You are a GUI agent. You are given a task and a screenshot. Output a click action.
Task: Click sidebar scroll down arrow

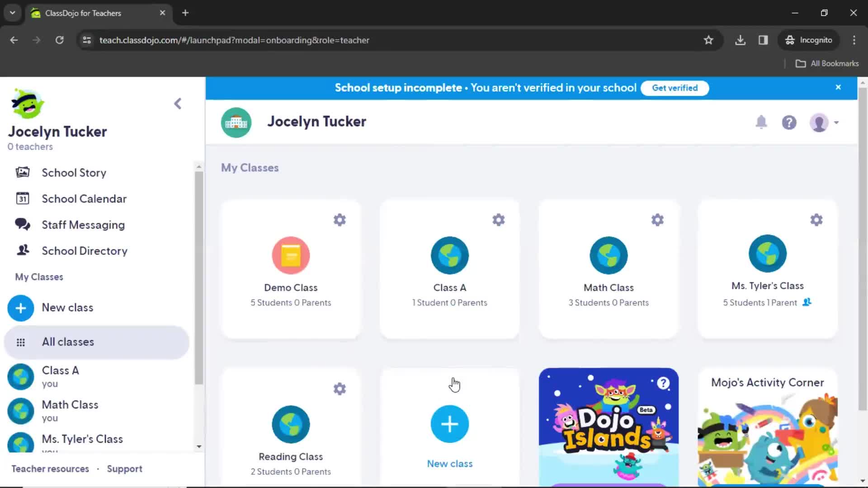(199, 446)
